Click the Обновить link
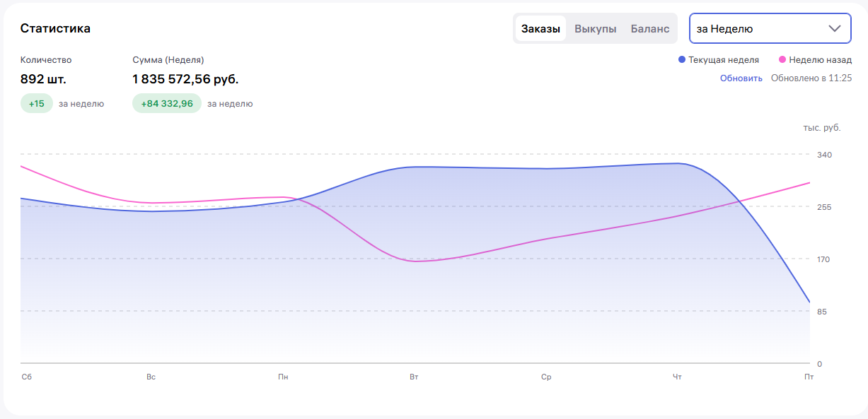The image size is (868, 419). click(x=741, y=78)
